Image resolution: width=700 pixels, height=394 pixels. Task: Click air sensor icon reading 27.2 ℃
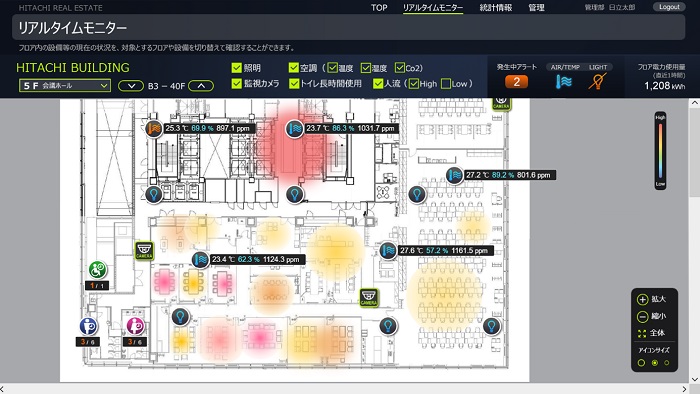pyautogui.click(x=454, y=175)
